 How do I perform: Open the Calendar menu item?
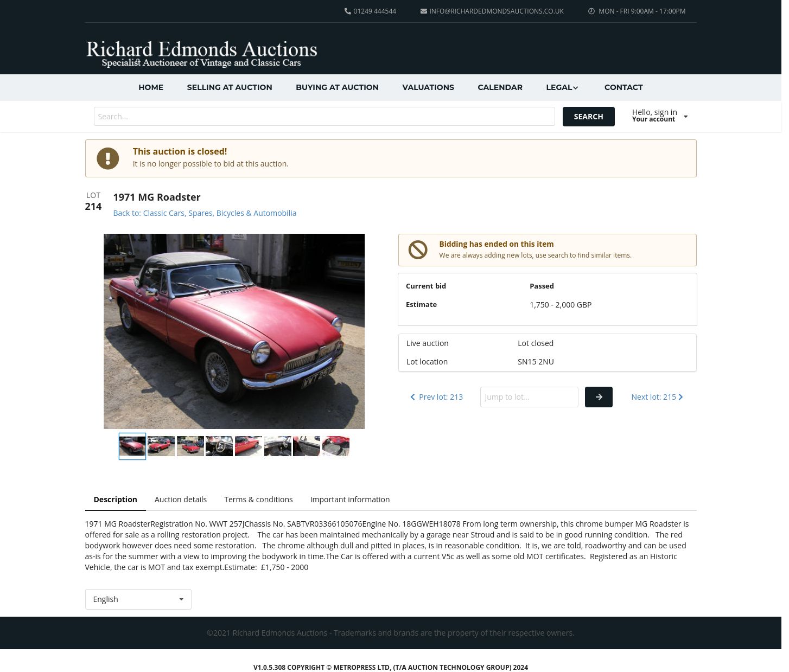pyautogui.click(x=500, y=87)
